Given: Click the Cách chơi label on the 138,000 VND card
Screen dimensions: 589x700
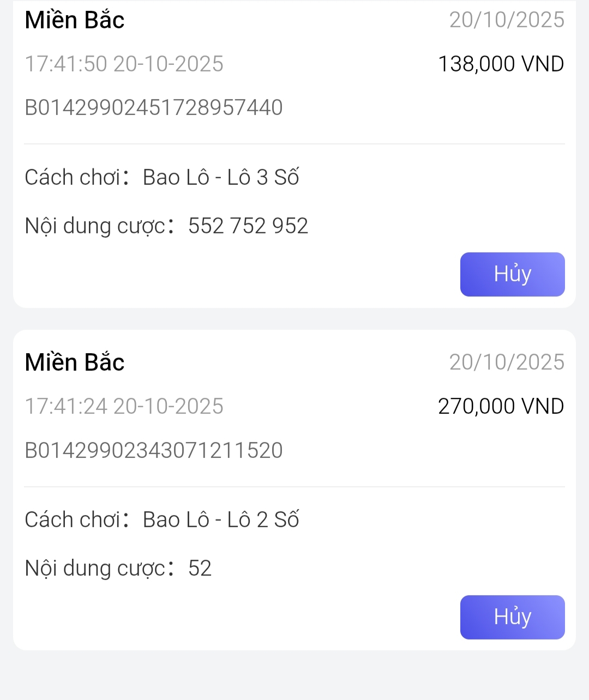Looking at the screenshot, I should click(73, 178).
